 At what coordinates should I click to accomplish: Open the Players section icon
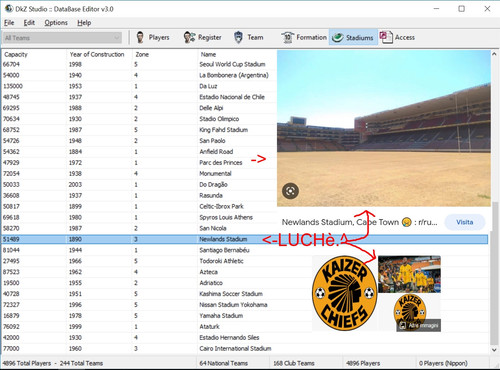(x=140, y=37)
